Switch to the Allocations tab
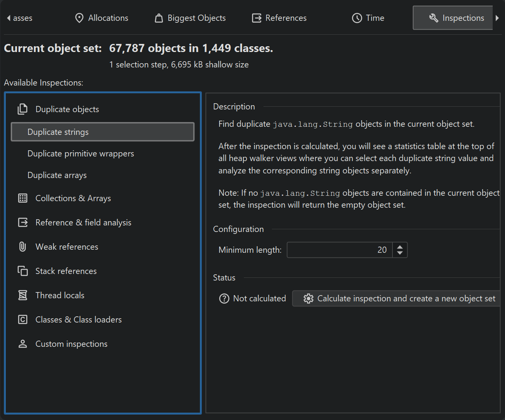The height and width of the screenshot is (420, 505). coord(102,18)
